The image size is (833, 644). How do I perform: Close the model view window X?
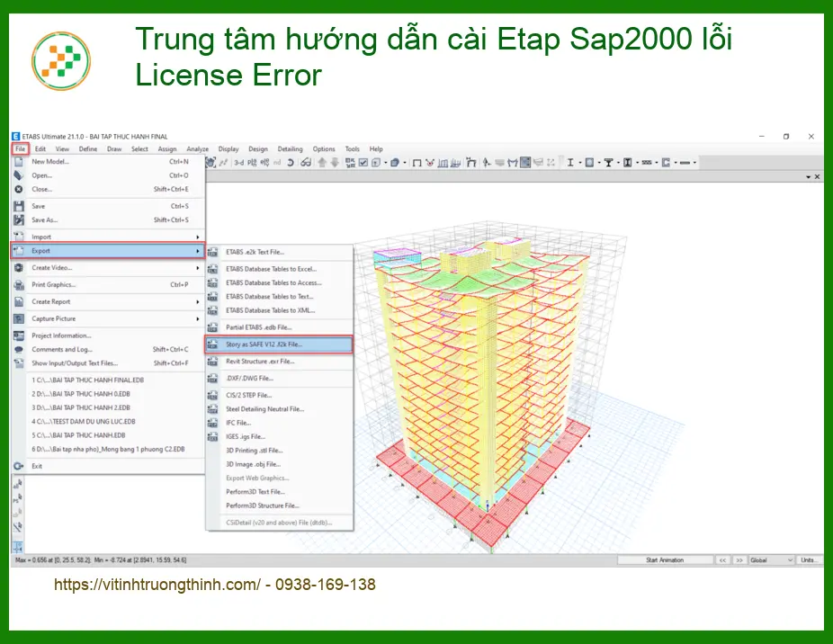point(818,176)
